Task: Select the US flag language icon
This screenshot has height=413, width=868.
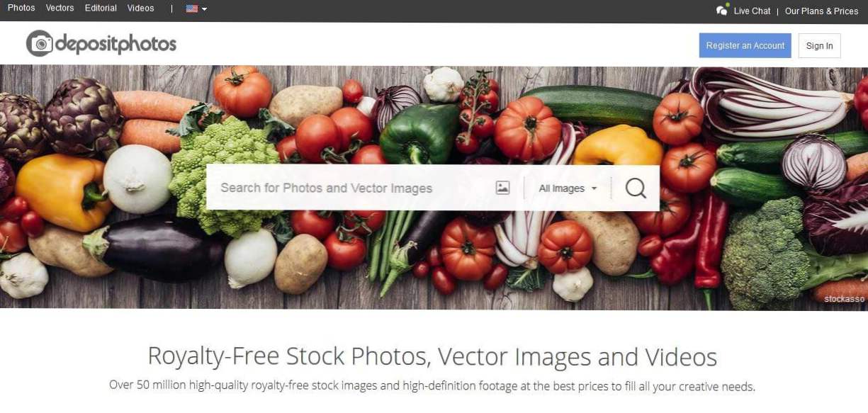Action: [x=192, y=9]
